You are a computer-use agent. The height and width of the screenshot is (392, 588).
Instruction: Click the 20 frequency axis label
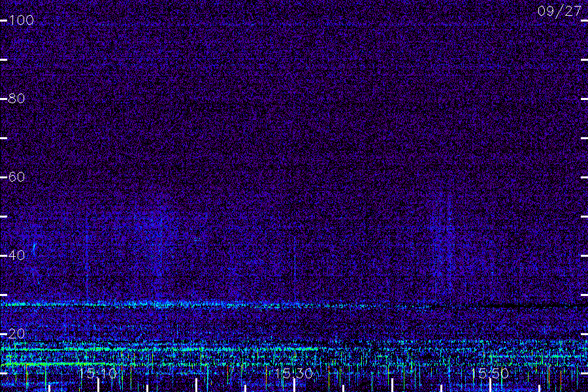click(x=17, y=334)
